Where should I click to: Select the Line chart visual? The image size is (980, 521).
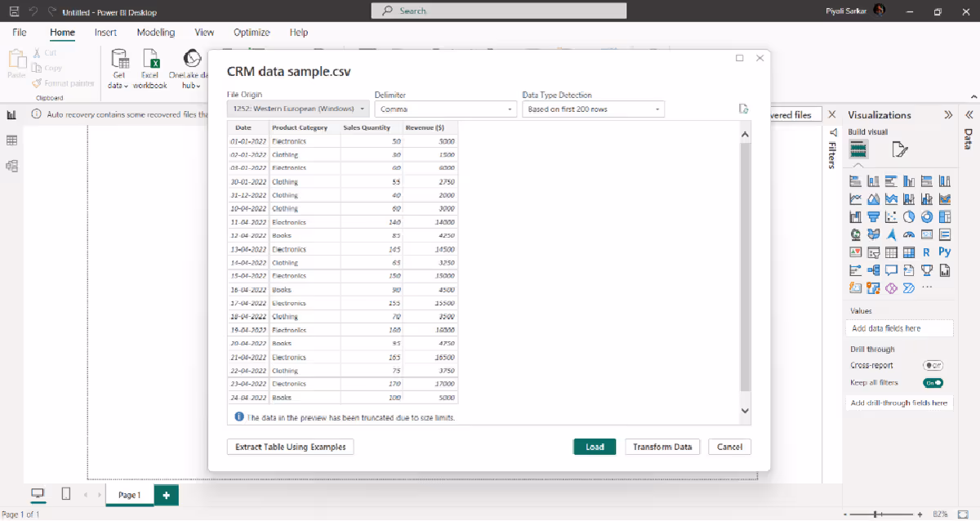click(x=856, y=199)
